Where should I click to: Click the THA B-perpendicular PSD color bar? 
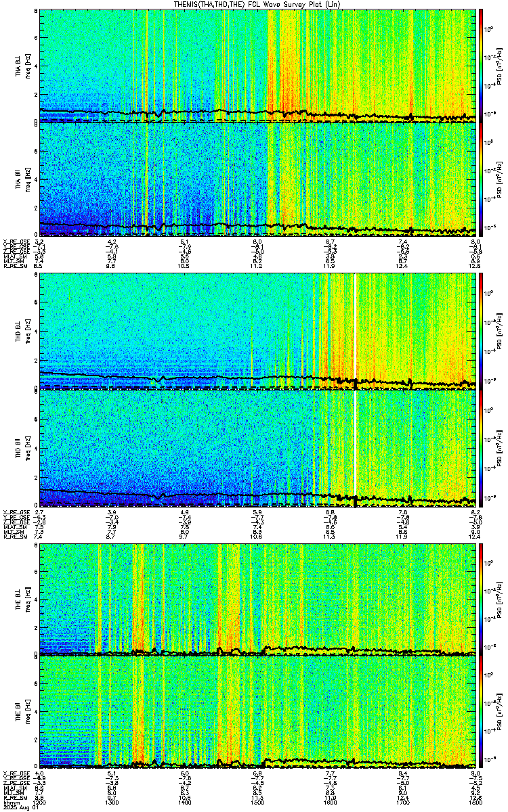point(481,65)
